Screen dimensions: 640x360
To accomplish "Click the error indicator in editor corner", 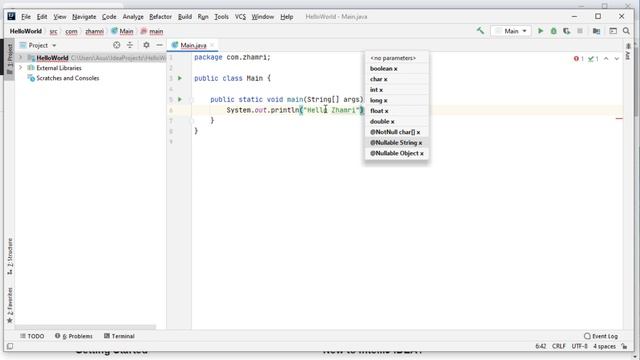I will click(578, 59).
